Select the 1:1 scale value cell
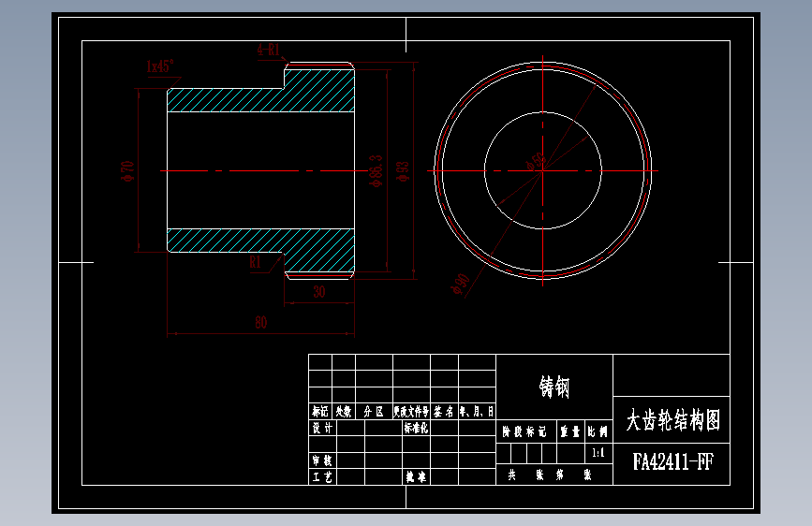 598,453
